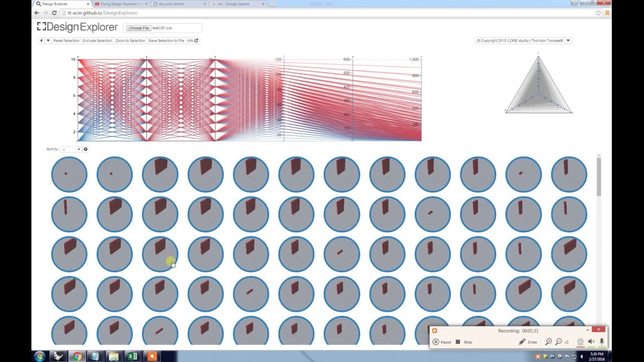Open a new browser tab
Screen dimensions: 644x362
pos(272,4)
